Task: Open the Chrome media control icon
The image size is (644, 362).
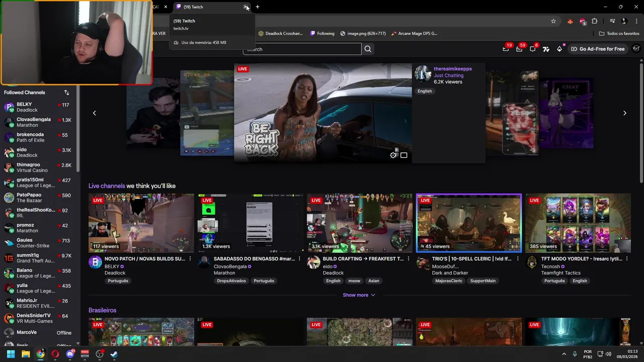Action: [612, 21]
